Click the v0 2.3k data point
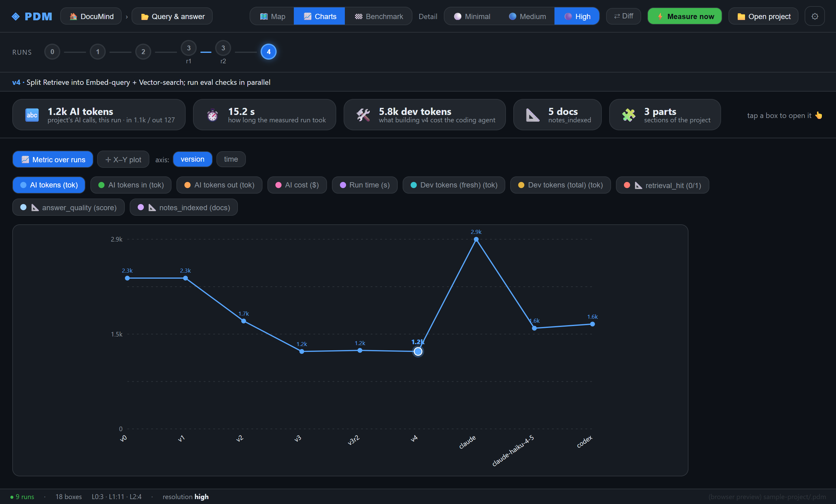This screenshot has width=836, height=504. point(127,278)
